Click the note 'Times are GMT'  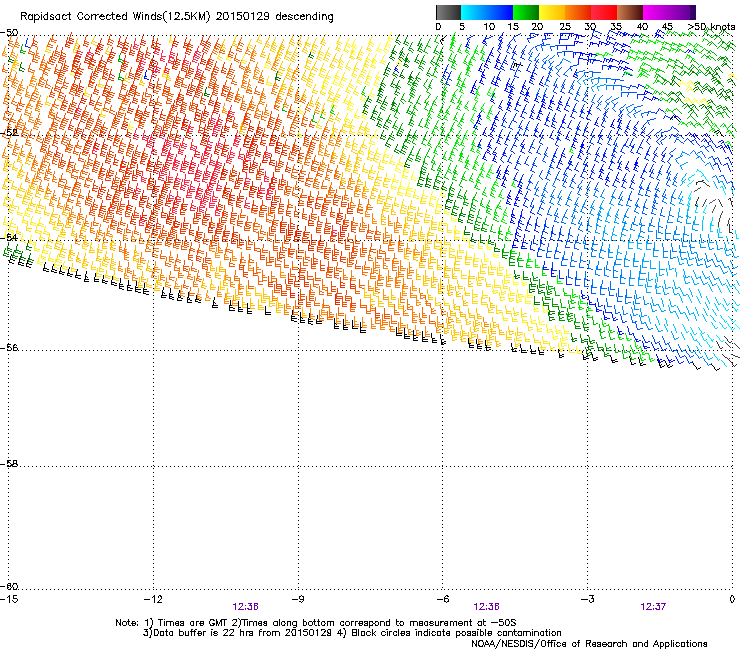193,623
